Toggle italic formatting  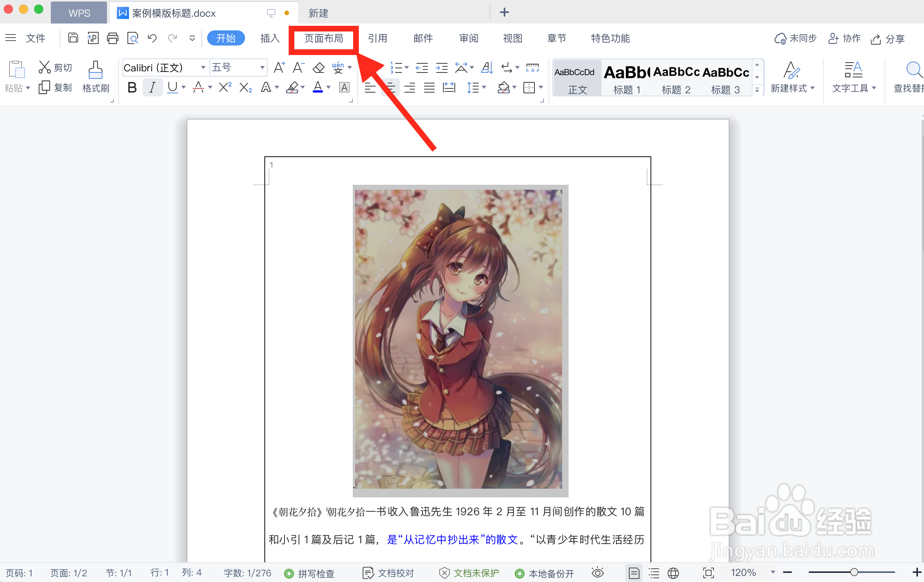tap(152, 87)
